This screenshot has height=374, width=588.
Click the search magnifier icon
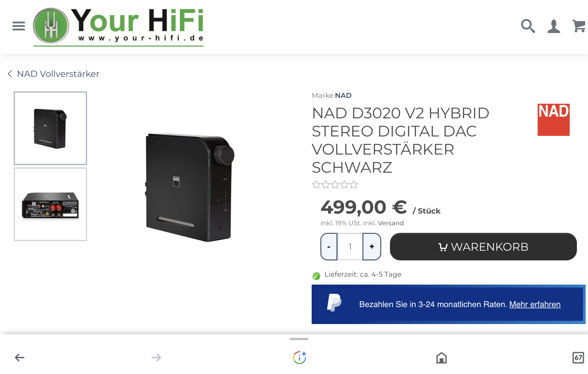[x=528, y=26]
